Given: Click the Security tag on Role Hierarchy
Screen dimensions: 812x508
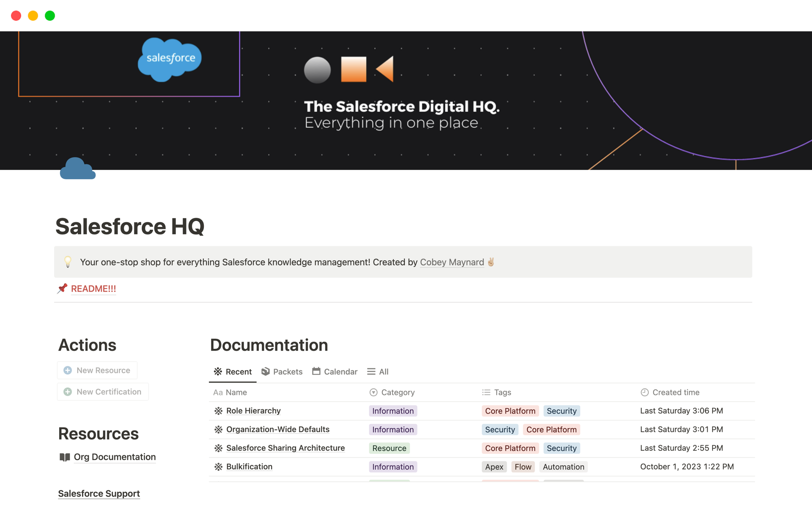Looking at the screenshot, I should (x=561, y=411).
